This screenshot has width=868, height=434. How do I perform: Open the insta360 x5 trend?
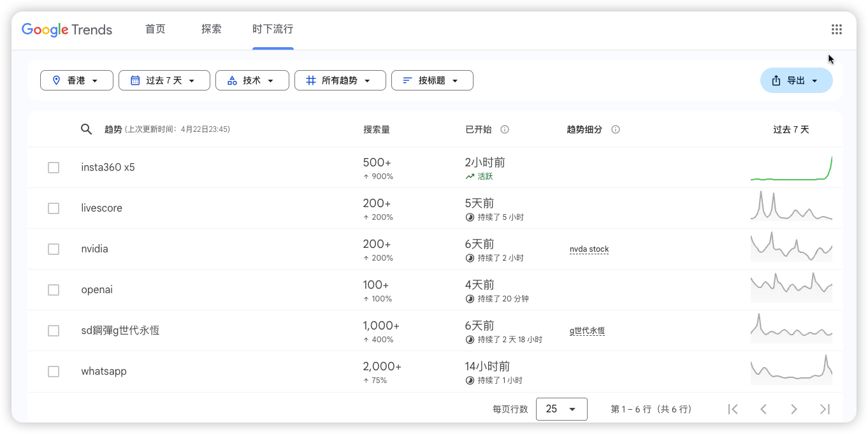pyautogui.click(x=108, y=168)
